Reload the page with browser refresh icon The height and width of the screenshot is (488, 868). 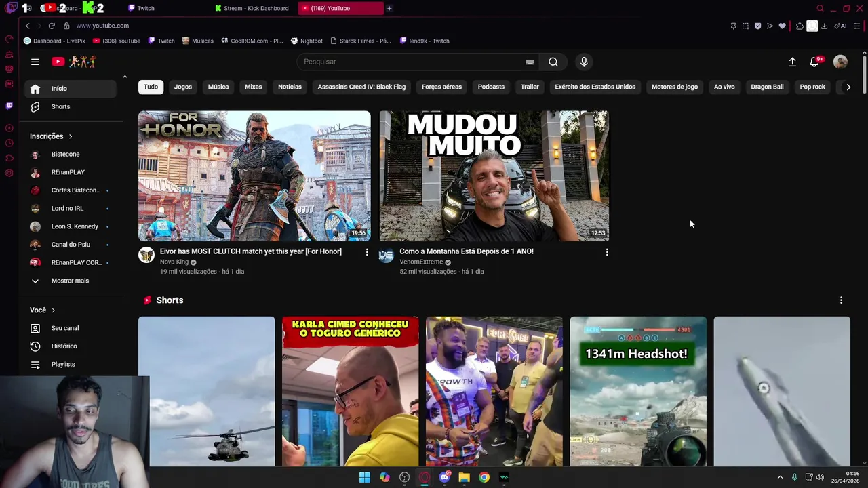[52, 26]
